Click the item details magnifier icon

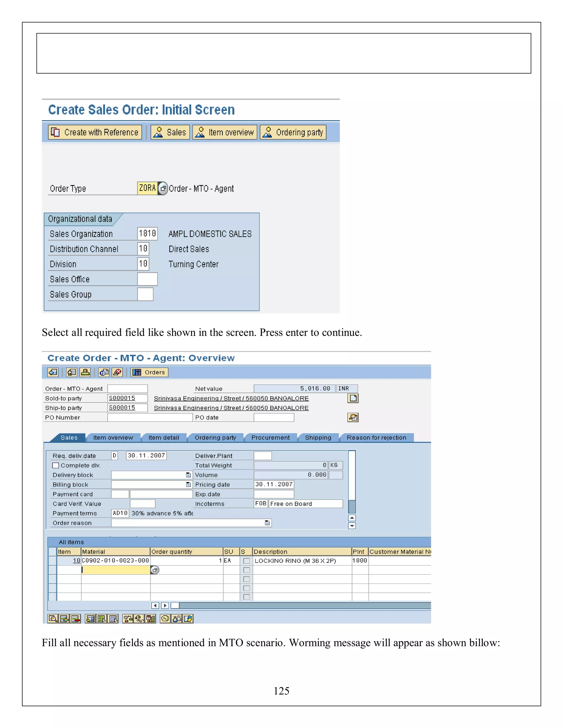(x=53, y=619)
